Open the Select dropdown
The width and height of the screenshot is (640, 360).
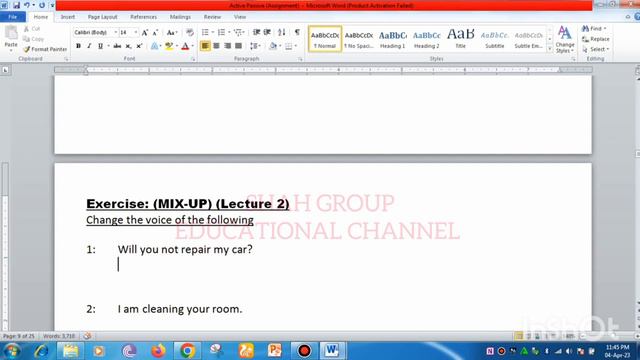pyautogui.click(x=596, y=49)
